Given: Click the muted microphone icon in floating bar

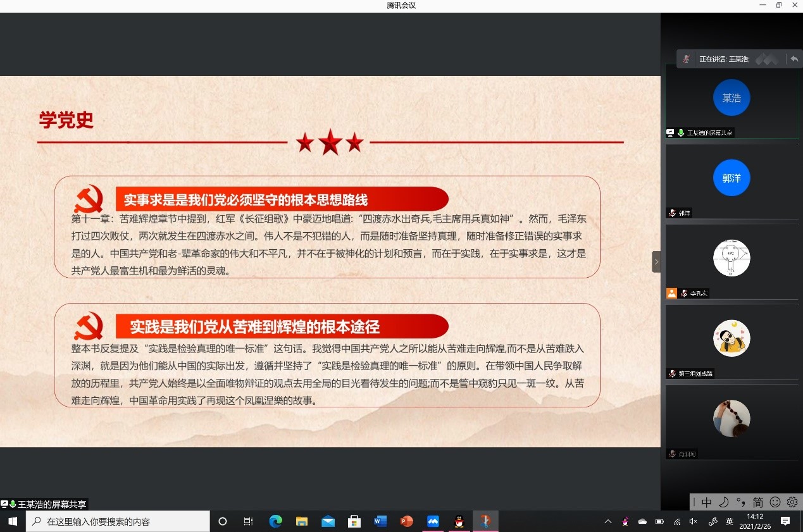Looking at the screenshot, I should 686,59.
